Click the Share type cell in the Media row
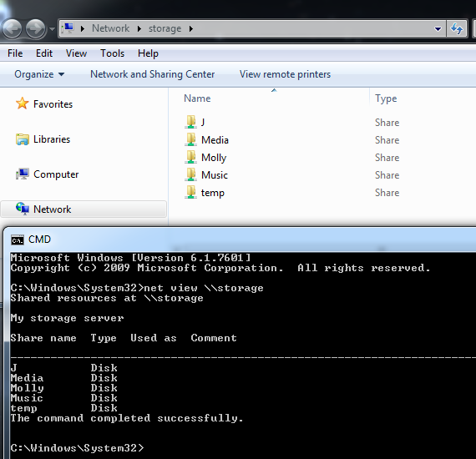Viewport: 476px width, 459px height. pos(387,140)
